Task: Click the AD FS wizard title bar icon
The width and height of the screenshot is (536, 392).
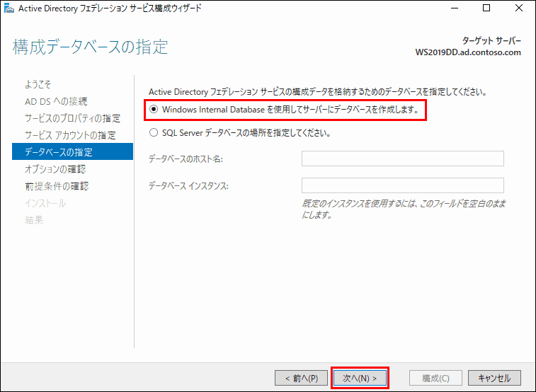Action: [9, 8]
